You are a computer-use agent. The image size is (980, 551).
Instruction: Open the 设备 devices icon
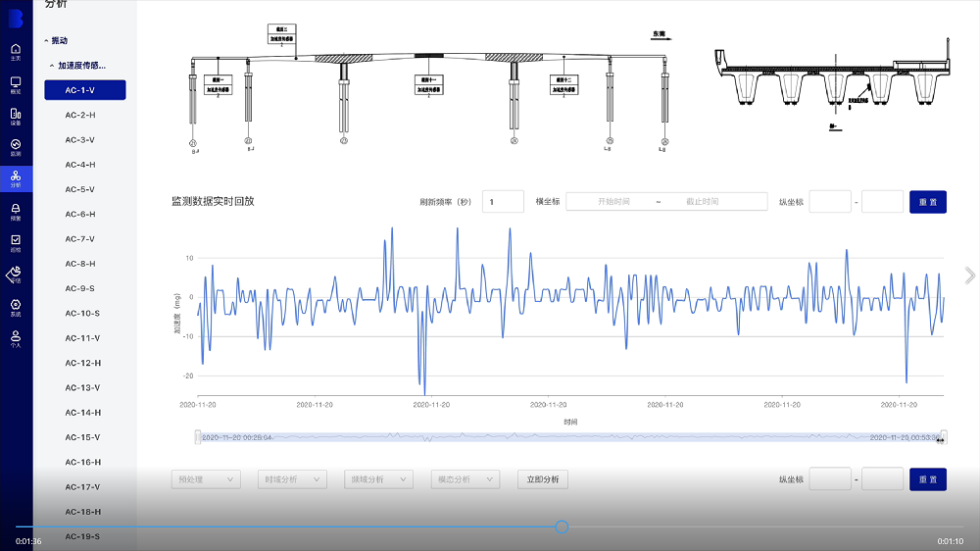pos(16,116)
